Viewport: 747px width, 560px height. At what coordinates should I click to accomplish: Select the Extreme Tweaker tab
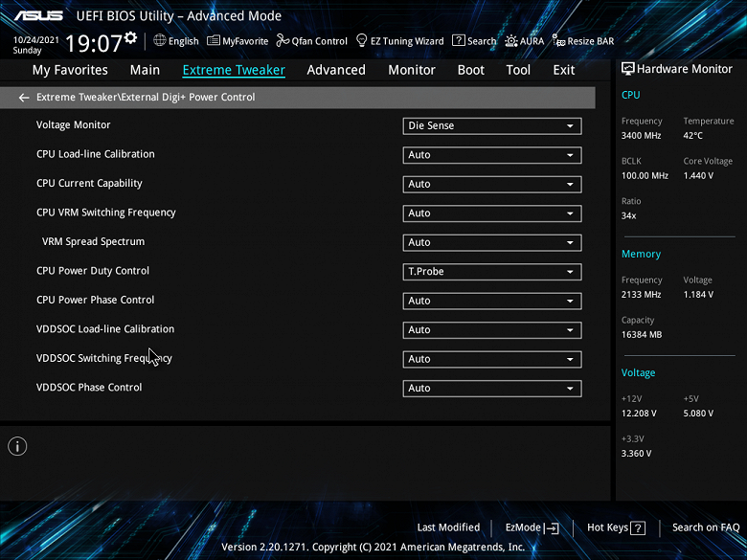click(234, 70)
